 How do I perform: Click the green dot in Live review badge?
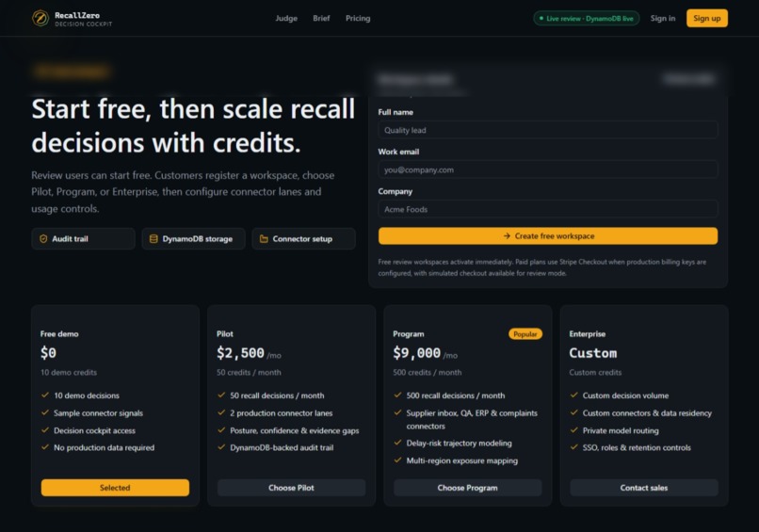(x=541, y=19)
